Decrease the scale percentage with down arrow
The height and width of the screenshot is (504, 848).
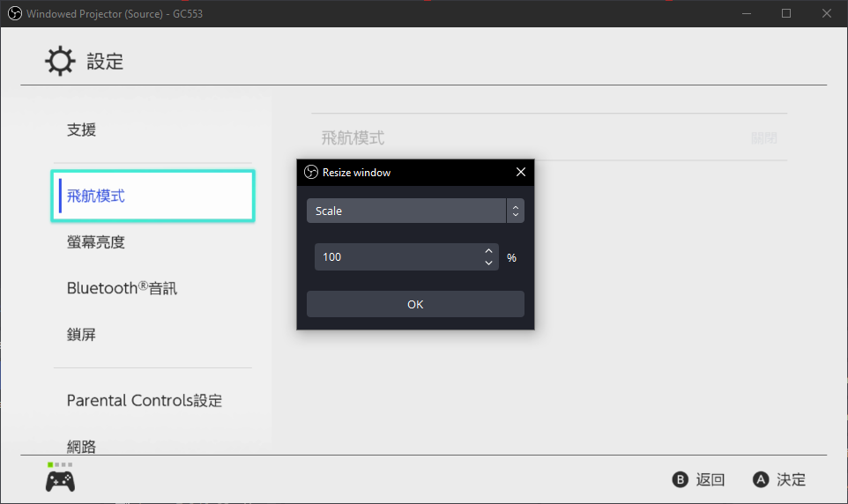pyautogui.click(x=488, y=263)
